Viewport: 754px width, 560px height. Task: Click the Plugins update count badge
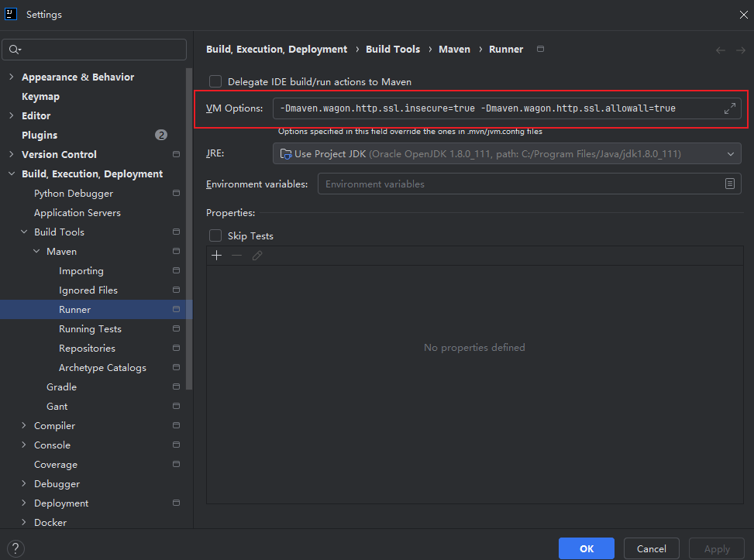161,135
